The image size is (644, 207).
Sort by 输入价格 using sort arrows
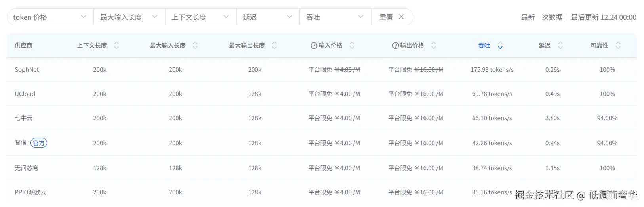click(x=352, y=46)
